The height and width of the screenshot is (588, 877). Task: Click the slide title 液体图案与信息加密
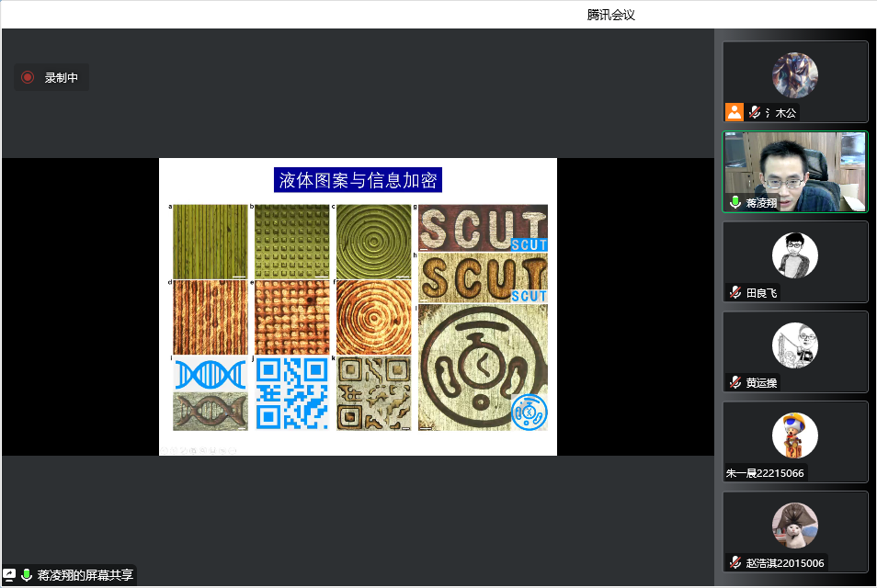click(x=358, y=180)
